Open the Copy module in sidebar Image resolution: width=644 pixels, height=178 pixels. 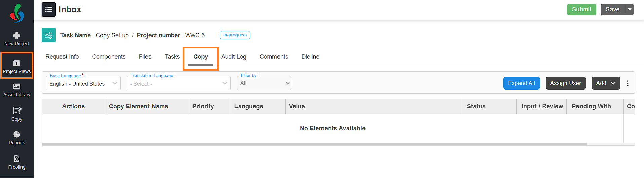point(17,114)
